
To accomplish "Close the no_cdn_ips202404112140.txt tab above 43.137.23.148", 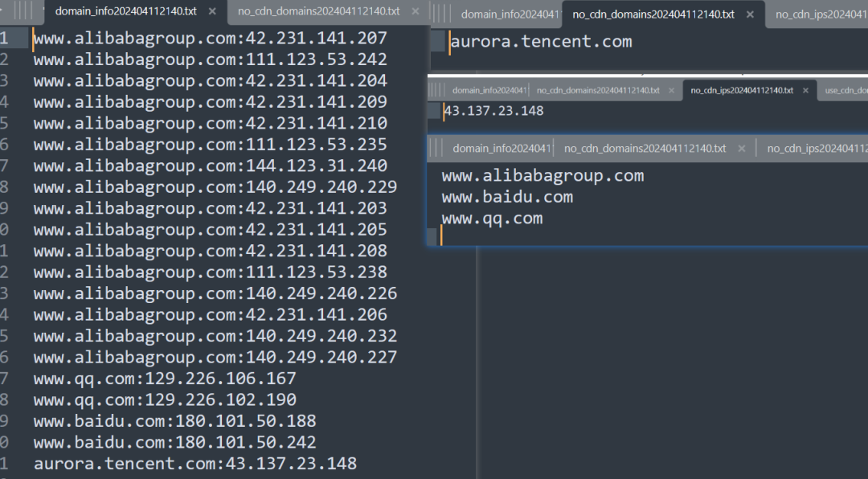I will [807, 91].
